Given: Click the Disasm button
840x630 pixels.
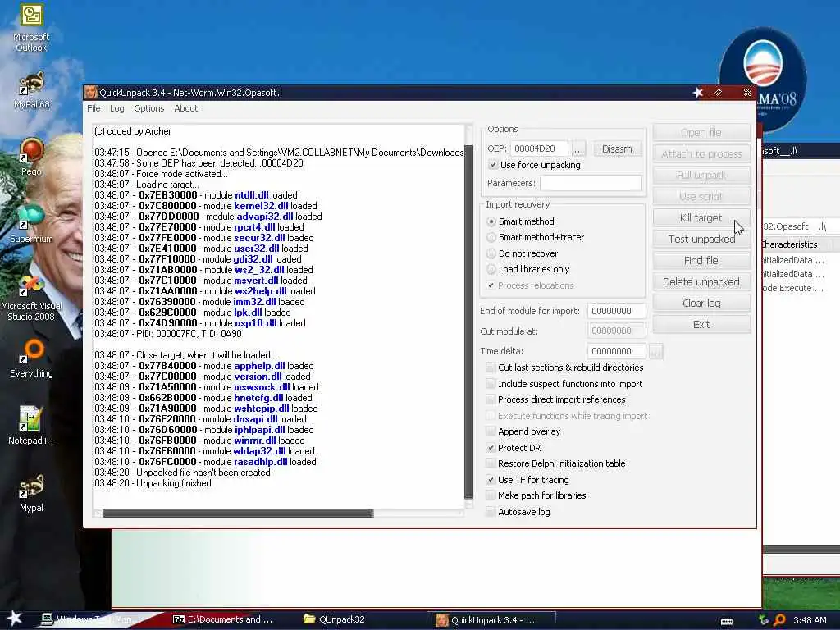Looking at the screenshot, I should (617, 148).
